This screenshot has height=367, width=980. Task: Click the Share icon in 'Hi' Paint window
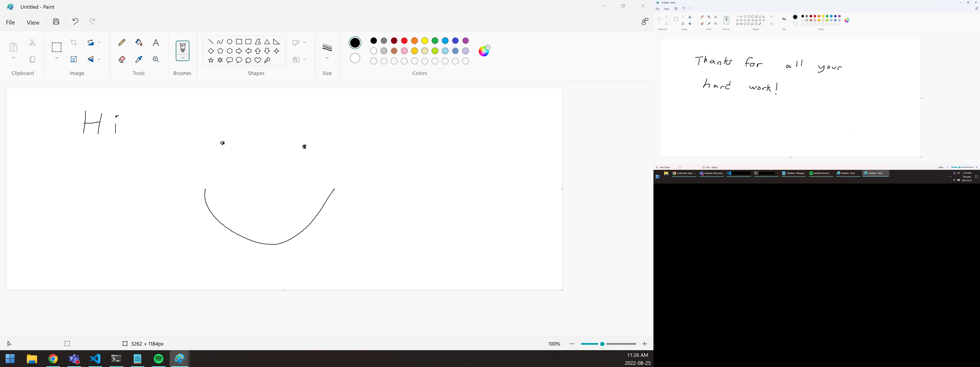[644, 22]
